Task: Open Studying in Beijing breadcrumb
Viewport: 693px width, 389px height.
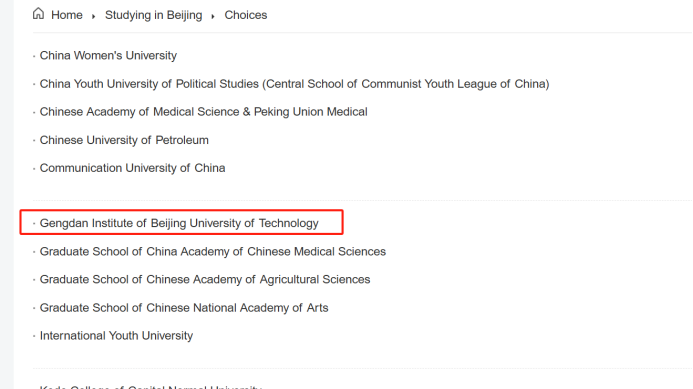Action: click(x=153, y=15)
